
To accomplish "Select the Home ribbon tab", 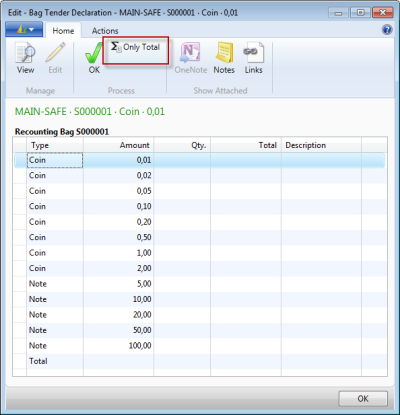I will [x=63, y=31].
